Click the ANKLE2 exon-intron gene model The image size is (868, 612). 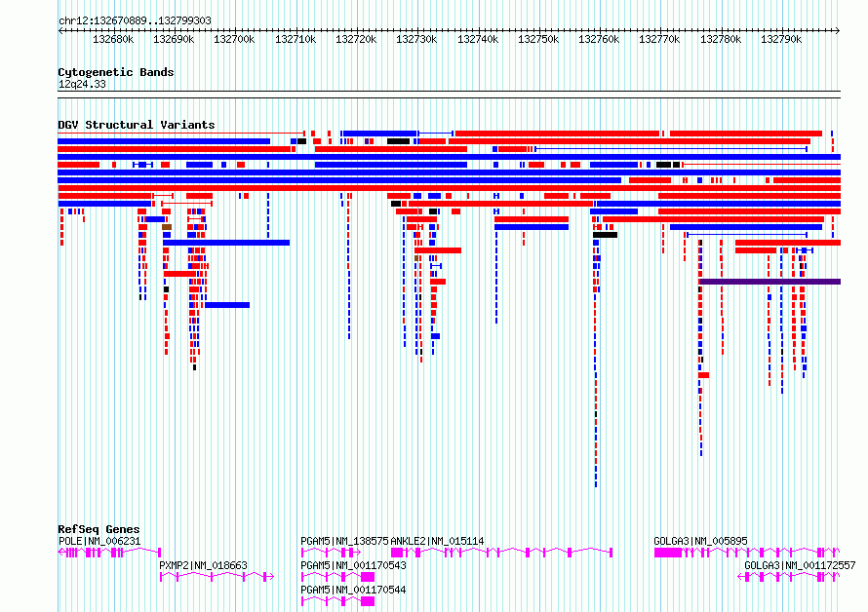[x=501, y=553]
